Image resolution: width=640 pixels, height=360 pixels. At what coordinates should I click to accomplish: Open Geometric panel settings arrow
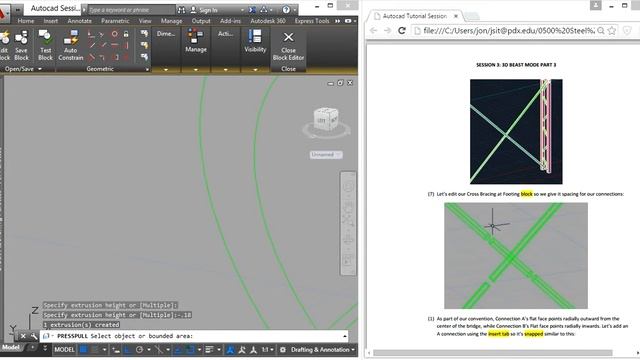tap(147, 69)
